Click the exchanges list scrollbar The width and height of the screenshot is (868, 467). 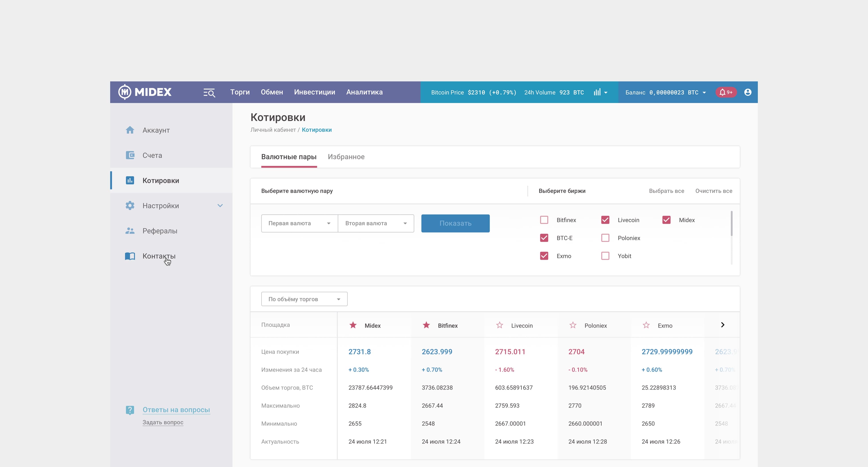(732, 223)
